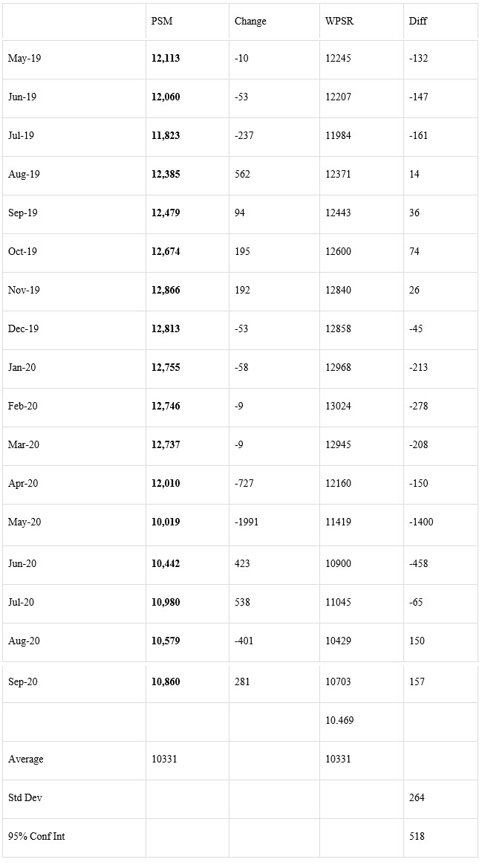Select the Sep-20 row label
The width and height of the screenshot is (482, 868).
click(x=23, y=681)
